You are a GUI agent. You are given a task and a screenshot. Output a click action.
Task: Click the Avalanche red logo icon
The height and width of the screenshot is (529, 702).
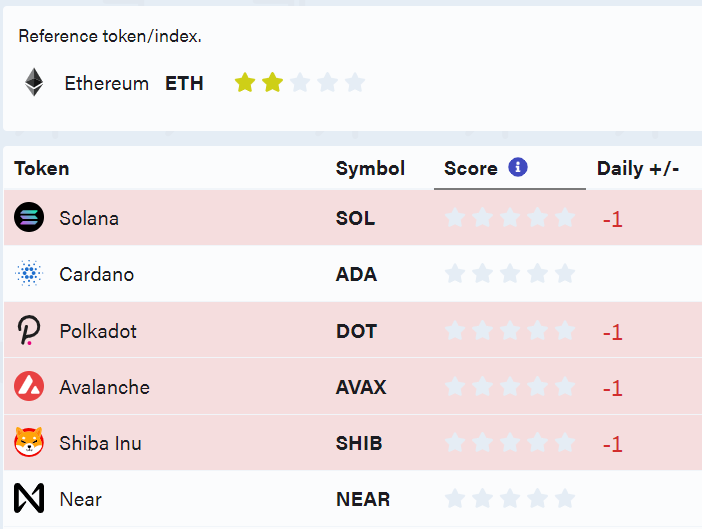pyautogui.click(x=29, y=386)
